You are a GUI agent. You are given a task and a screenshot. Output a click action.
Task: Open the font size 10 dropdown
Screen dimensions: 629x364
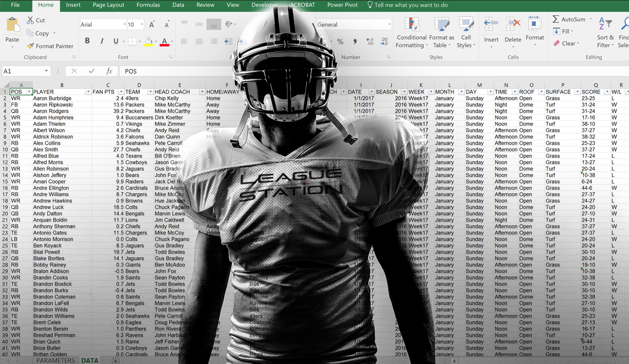(142, 25)
